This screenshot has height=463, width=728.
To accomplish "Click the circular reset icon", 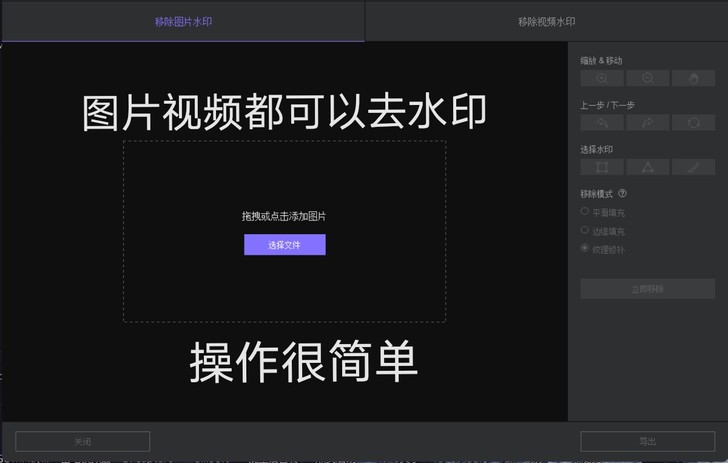I will coord(694,123).
